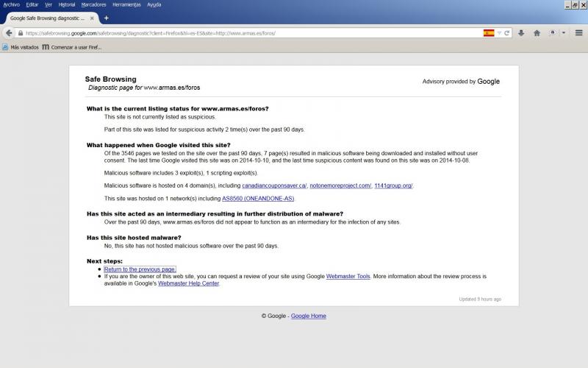
Task: Expand the add-on icon's dropdown arrow
Action: click(564, 33)
